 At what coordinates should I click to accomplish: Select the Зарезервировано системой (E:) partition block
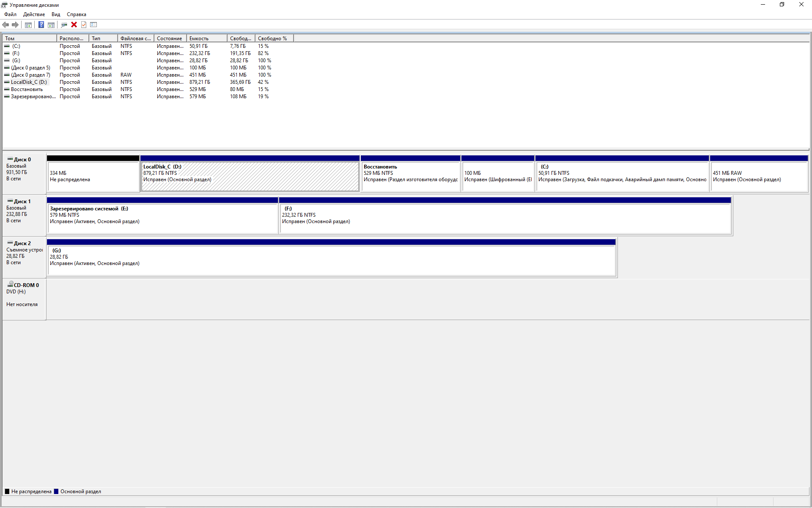[x=162, y=215]
